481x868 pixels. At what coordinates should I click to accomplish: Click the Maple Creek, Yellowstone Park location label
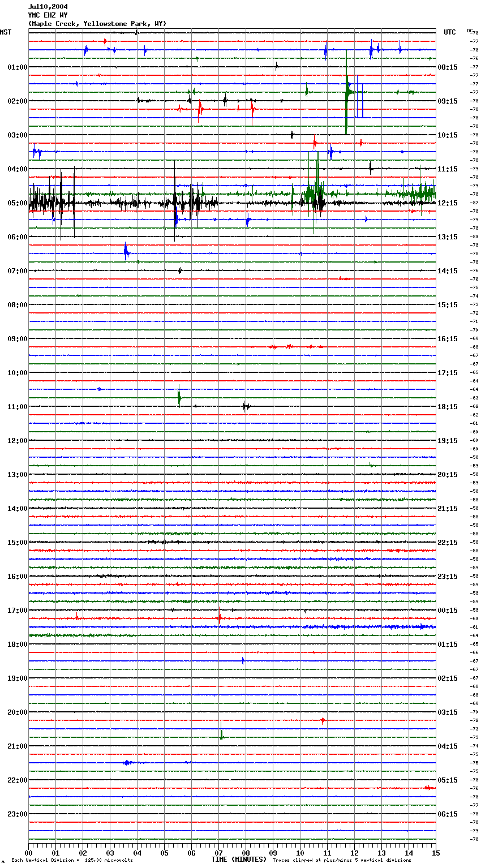point(97,24)
